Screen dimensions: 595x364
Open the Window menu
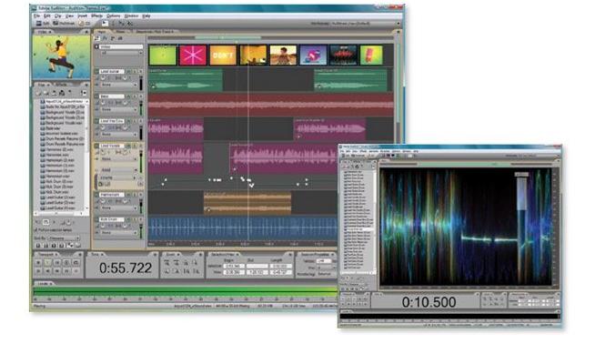(131, 16)
